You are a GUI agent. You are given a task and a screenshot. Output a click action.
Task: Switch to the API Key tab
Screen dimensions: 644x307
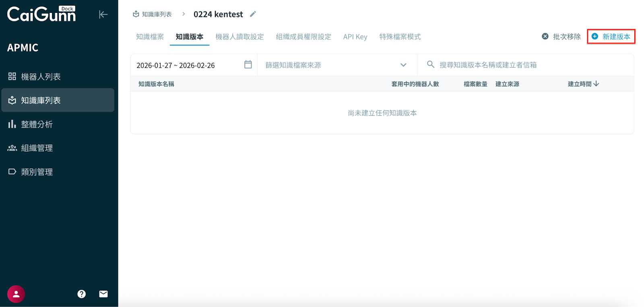click(355, 37)
